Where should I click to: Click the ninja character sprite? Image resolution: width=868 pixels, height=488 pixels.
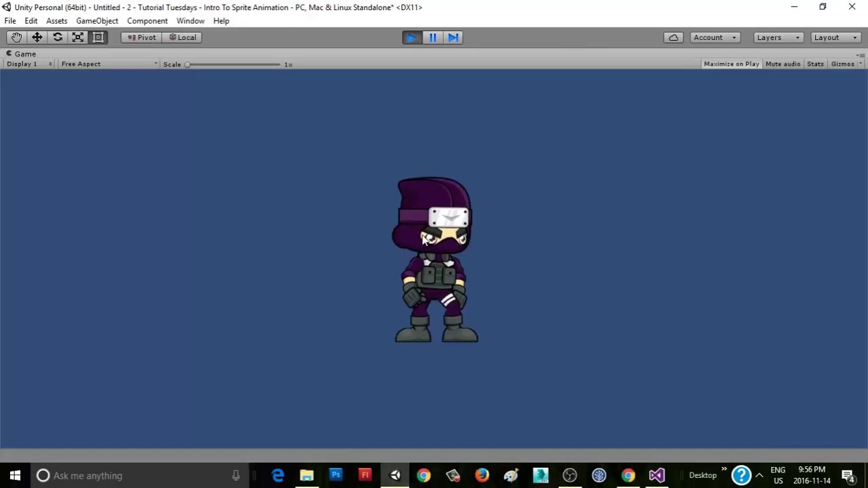(435, 260)
